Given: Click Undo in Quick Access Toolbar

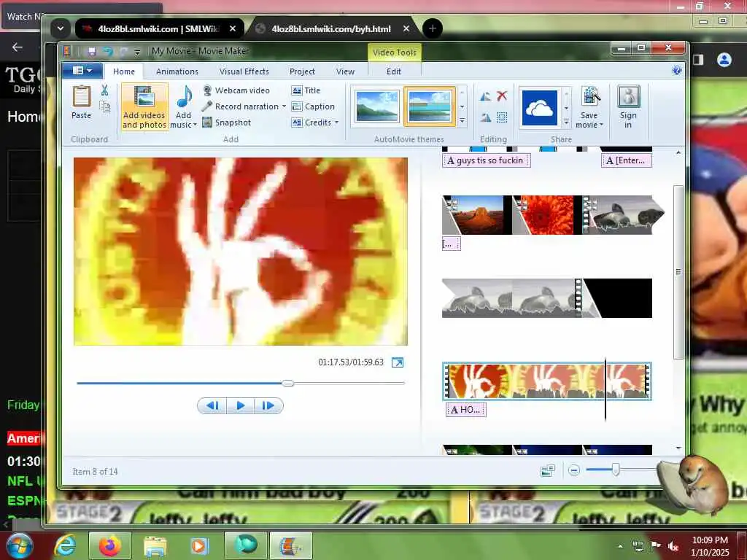Looking at the screenshot, I should coord(108,51).
